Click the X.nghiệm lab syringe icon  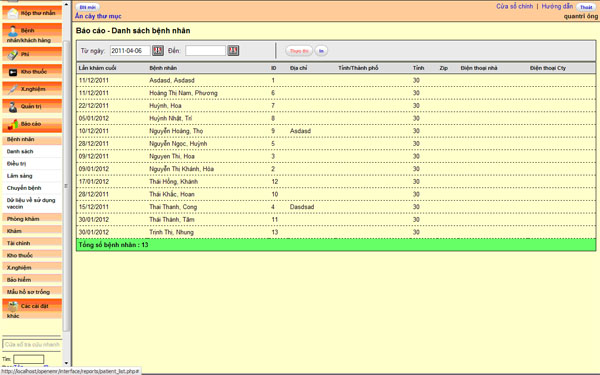coord(13,89)
